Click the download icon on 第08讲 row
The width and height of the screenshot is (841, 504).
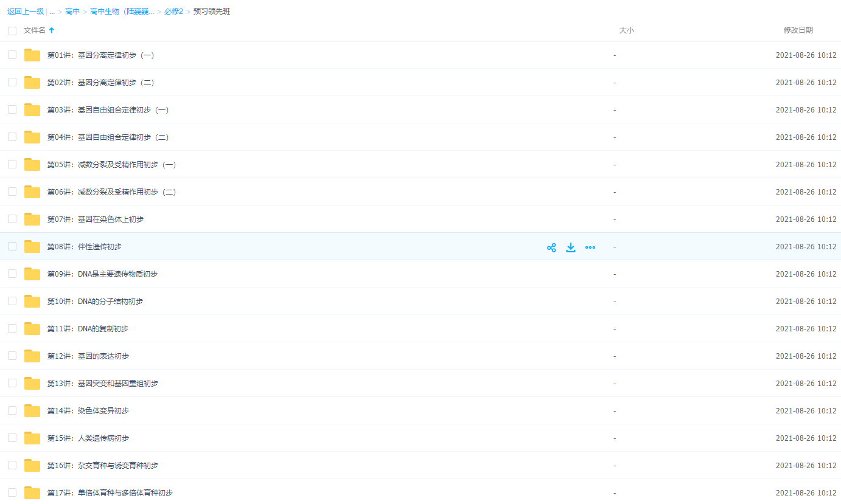click(571, 247)
